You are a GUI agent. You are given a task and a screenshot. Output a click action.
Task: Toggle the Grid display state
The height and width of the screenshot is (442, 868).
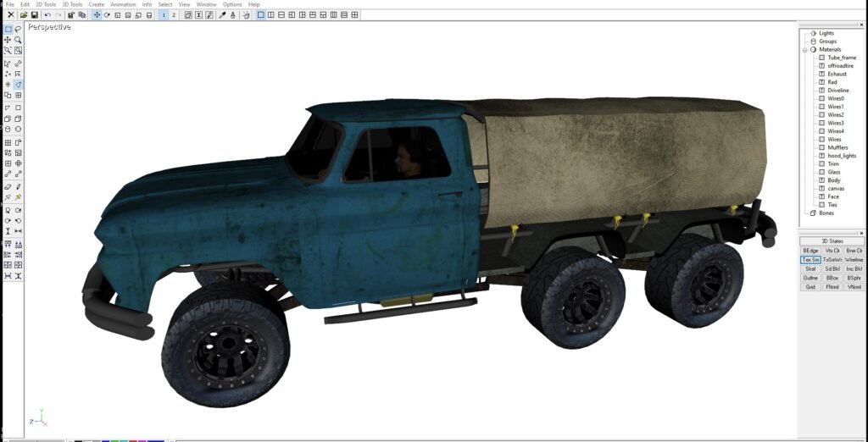point(810,287)
